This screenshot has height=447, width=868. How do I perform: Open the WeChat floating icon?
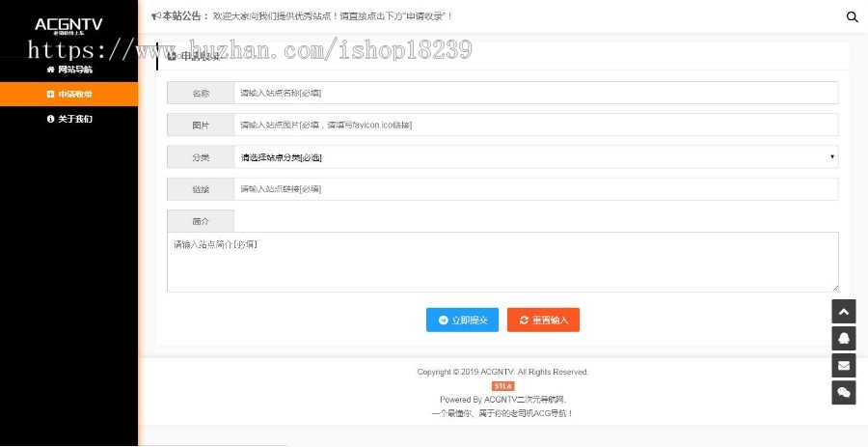844,392
